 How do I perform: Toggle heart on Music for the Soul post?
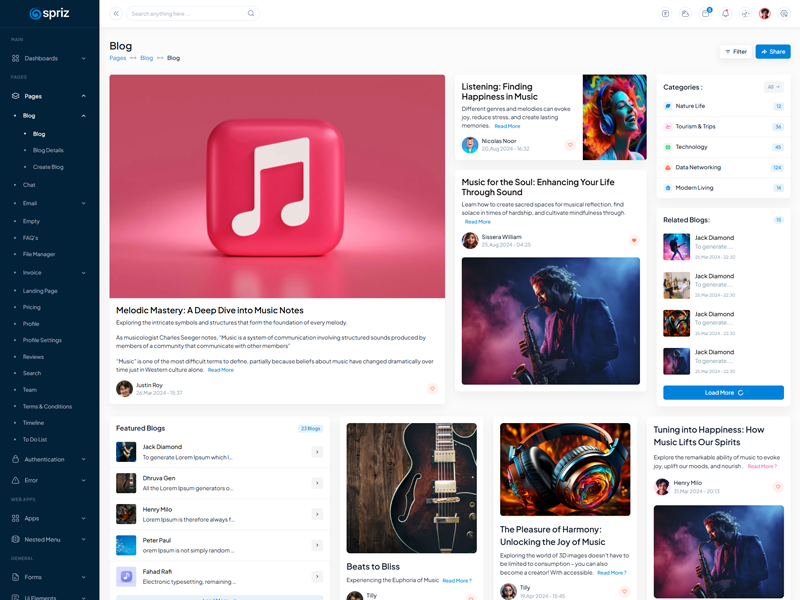click(634, 241)
